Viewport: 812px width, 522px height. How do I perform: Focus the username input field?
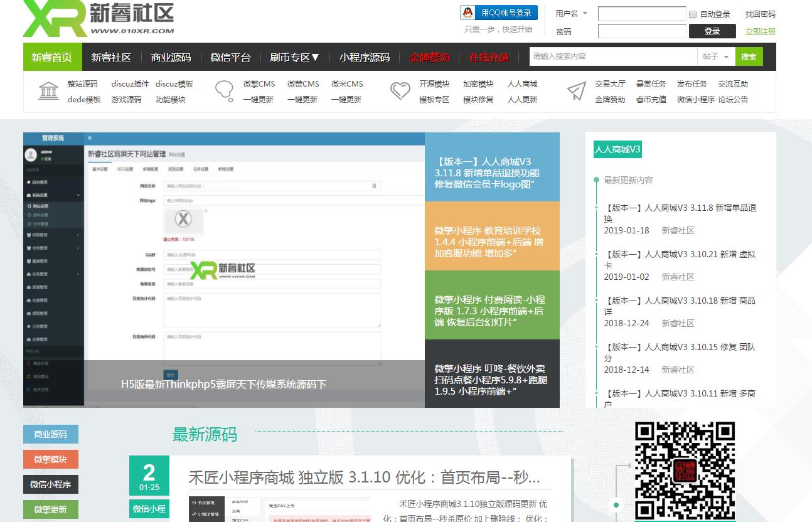click(x=642, y=13)
